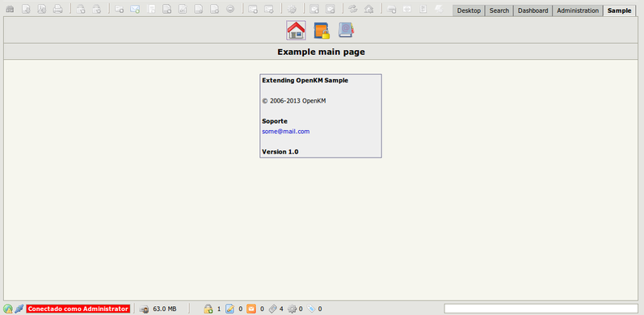Open the Dashboard tab

(532, 10)
